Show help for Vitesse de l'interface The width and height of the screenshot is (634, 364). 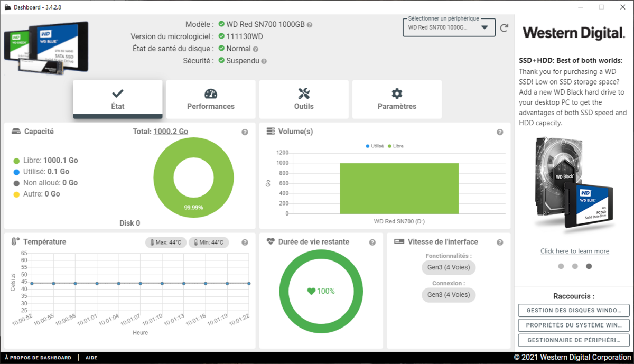coord(500,242)
